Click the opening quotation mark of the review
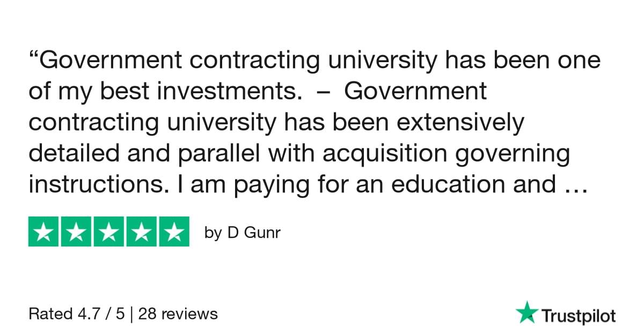 point(34,57)
